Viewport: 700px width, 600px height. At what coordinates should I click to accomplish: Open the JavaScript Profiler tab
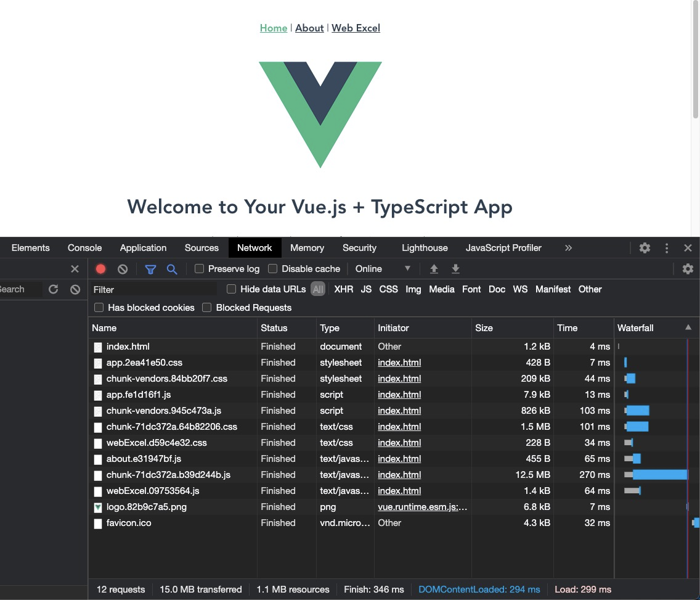[503, 248]
